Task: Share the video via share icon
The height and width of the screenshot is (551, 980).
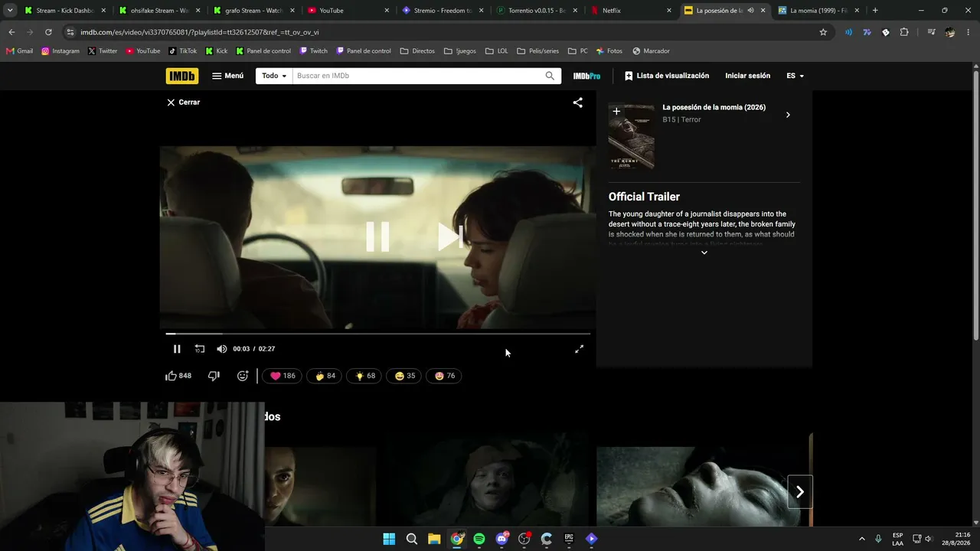Action: (x=578, y=103)
